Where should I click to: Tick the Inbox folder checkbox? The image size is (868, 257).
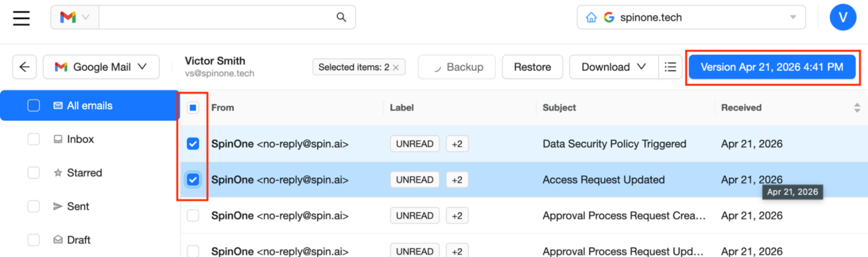point(33,139)
